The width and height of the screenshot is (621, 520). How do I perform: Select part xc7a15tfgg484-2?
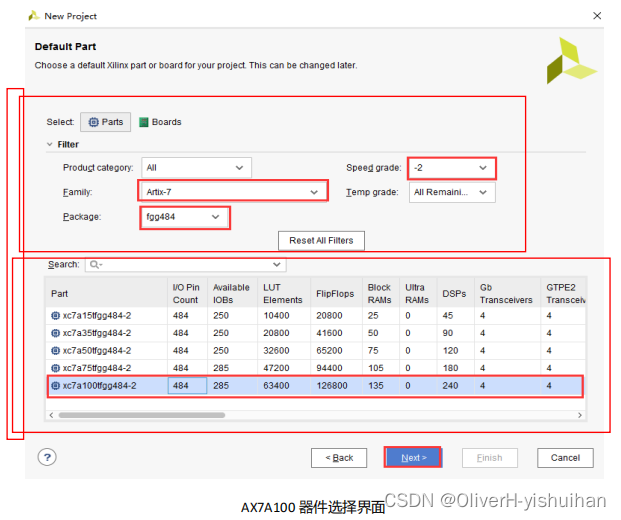pos(315,316)
